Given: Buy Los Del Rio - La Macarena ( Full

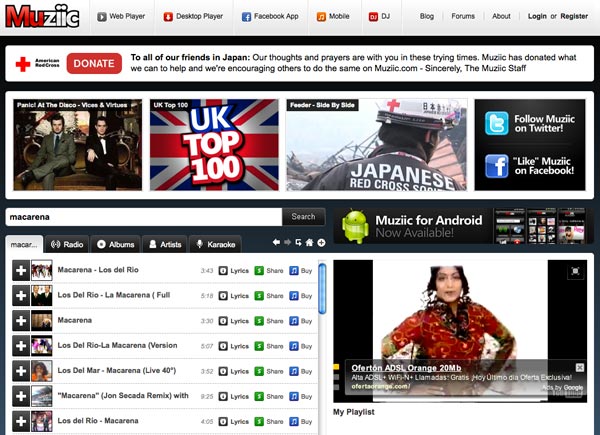Looking at the screenshot, I should (301, 296).
